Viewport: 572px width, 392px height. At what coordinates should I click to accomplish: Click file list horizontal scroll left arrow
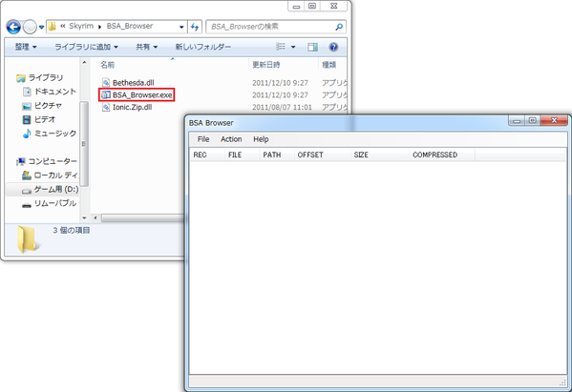coord(95,218)
